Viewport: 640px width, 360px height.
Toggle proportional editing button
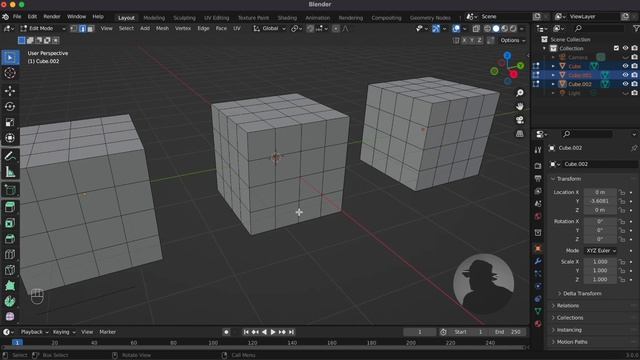pos(336,29)
